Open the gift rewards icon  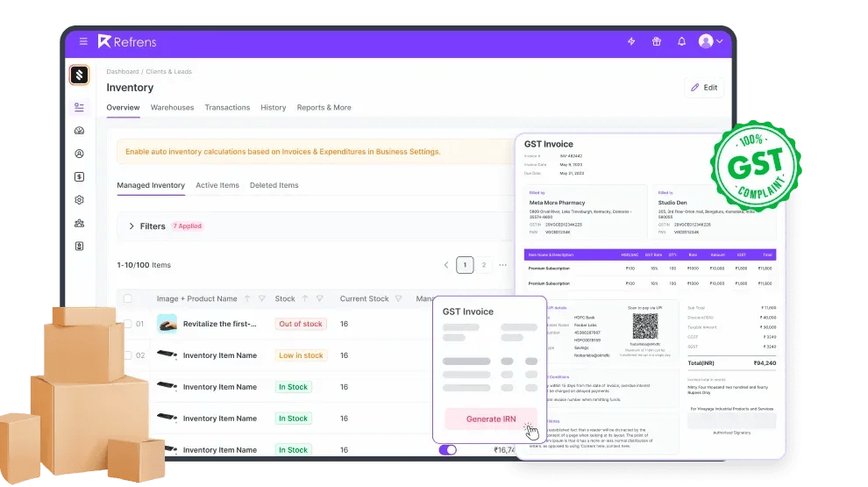pos(657,41)
